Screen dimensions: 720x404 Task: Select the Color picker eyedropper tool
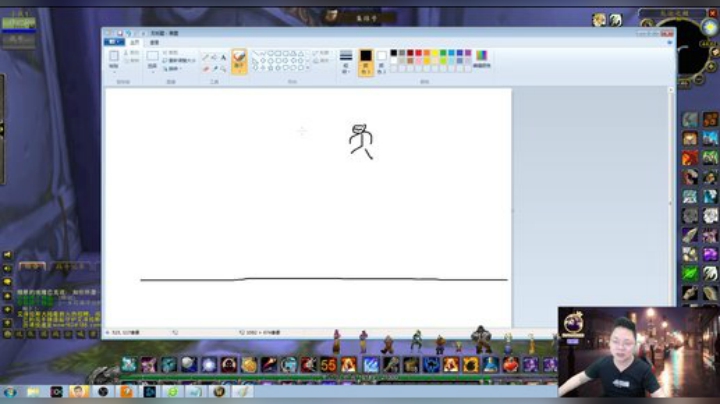[214, 68]
